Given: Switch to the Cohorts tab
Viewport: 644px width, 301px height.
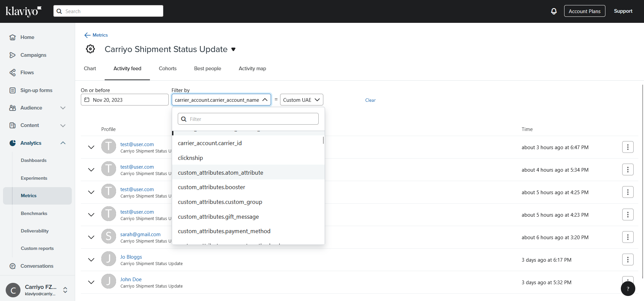Looking at the screenshot, I should pyautogui.click(x=168, y=69).
